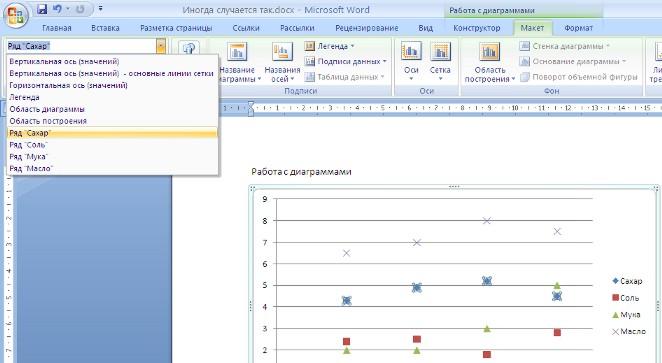Switch to the Конструктор chart tab

[477, 28]
